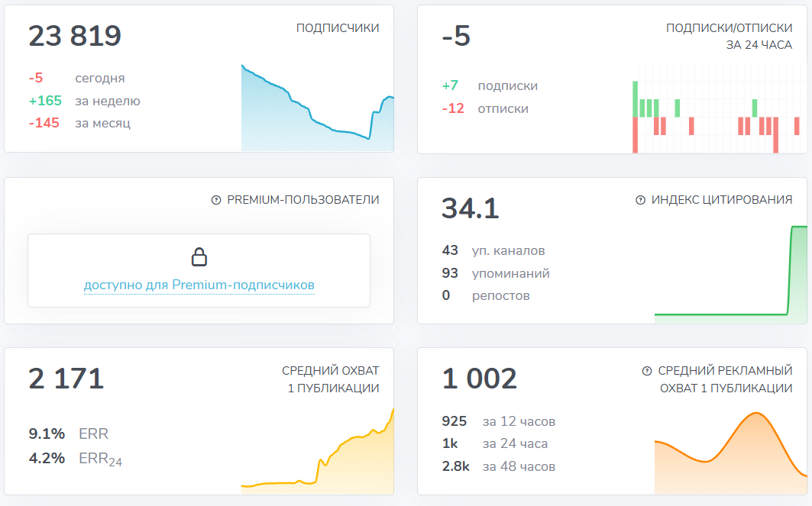Image resolution: width=812 pixels, height=506 pixels.
Task: Open the ИНДЕКС ЦИТИРОВАНИЯ help question mark
Action: (639, 200)
